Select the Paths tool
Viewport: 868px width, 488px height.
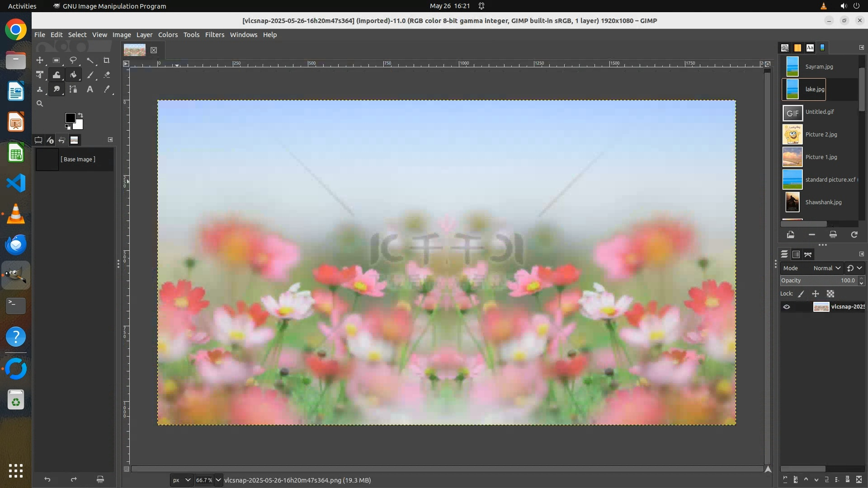pos(73,89)
